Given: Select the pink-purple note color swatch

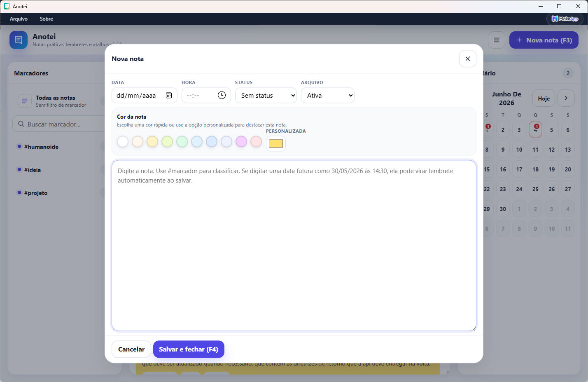Looking at the screenshot, I should click(x=241, y=141).
